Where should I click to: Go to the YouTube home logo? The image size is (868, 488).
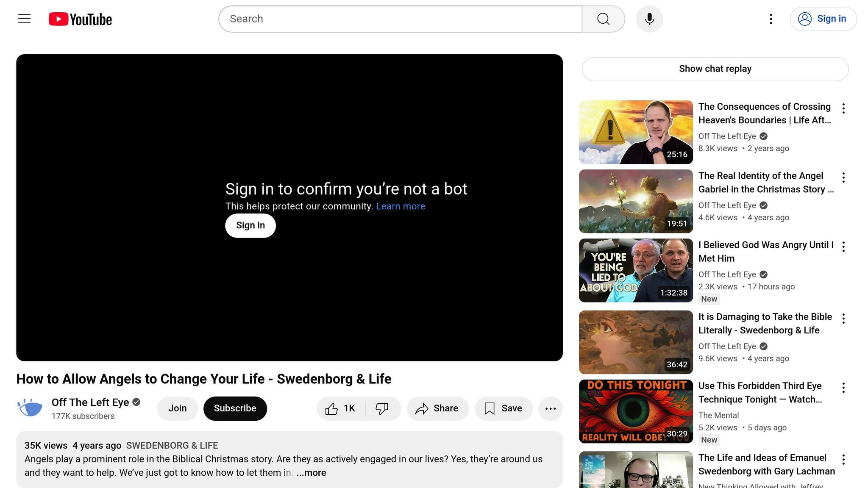(x=80, y=19)
